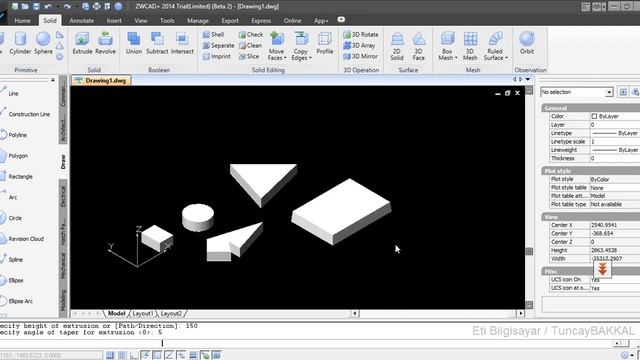The height and width of the screenshot is (360, 640).
Task: Start the 3D Rotate operation
Action: 361,35
